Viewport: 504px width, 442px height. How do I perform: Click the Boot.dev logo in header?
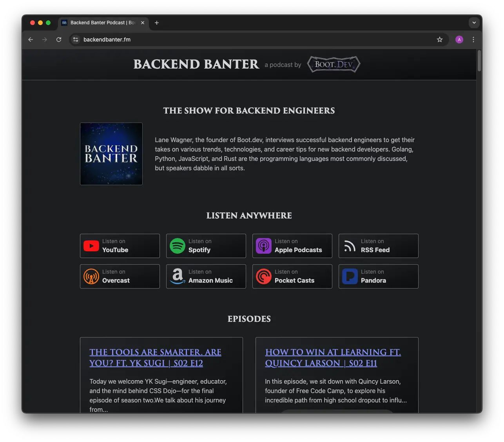[x=334, y=64]
